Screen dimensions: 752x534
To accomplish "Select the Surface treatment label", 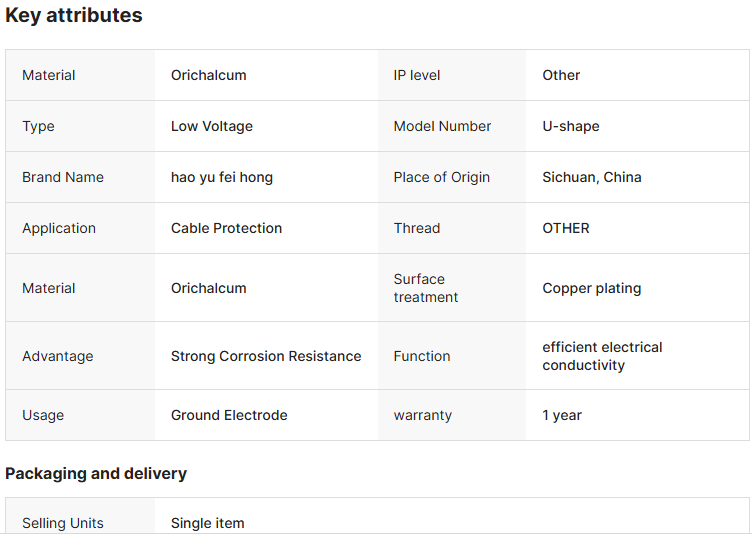I will point(426,288).
